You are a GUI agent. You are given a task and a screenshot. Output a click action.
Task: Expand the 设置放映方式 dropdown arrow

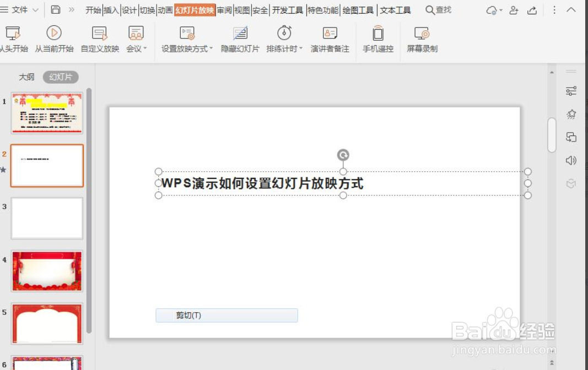pos(211,48)
